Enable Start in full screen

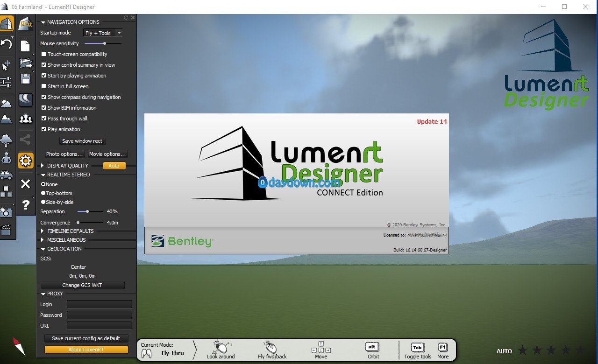43,86
